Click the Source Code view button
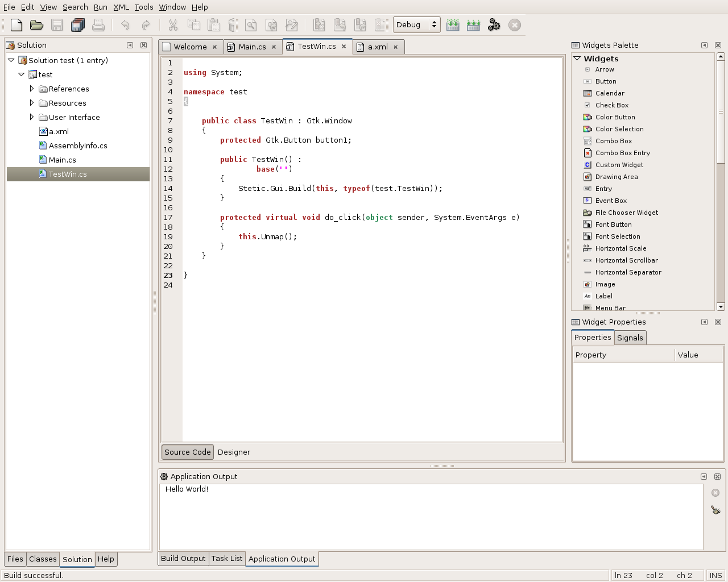728x582 pixels. 188,452
